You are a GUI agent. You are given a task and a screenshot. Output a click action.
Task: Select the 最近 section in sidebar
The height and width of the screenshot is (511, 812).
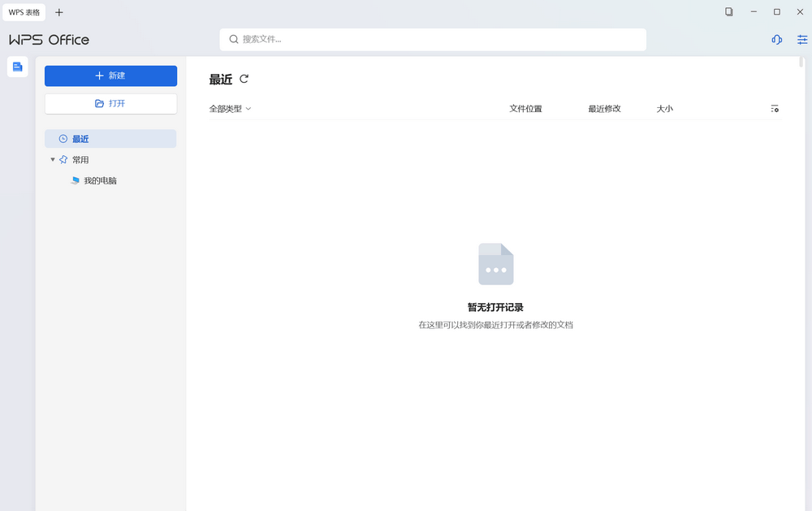click(x=80, y=138)
